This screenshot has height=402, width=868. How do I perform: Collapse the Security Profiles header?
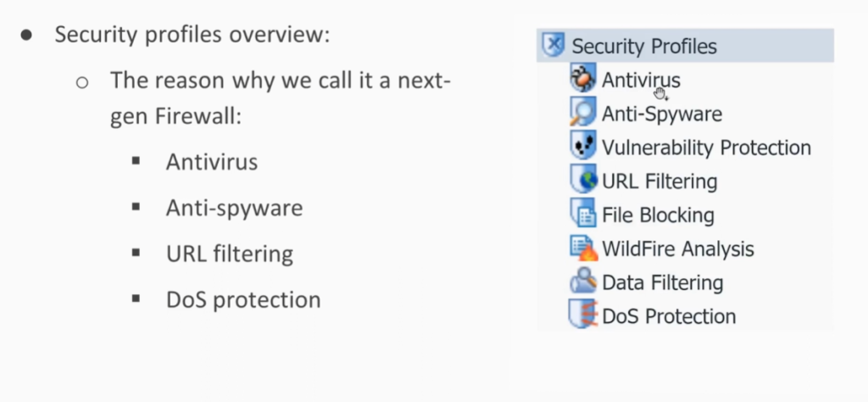click(x=644, y=46)
